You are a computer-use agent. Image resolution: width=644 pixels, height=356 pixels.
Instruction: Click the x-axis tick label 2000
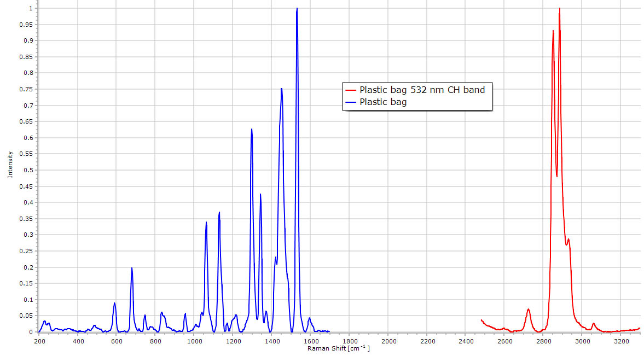(388, 341)
